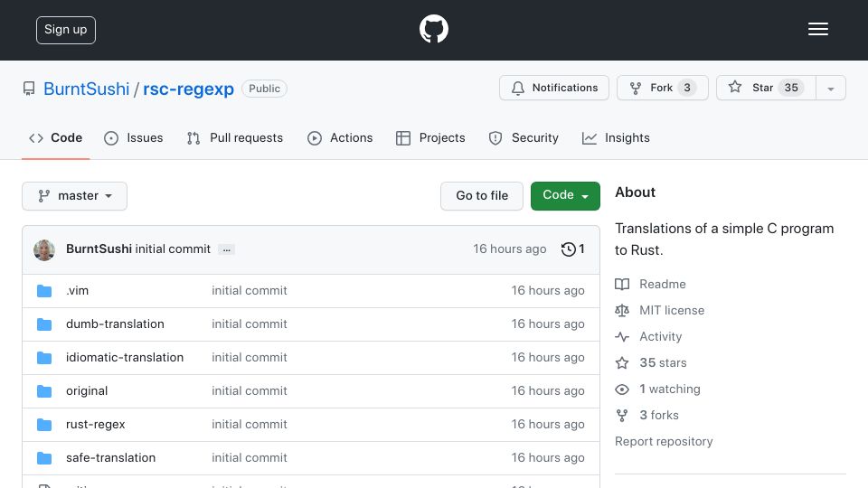The width and height of the screenshot is (868, 488).
Task: Open the .vim folder
Action: tap(77, 290)
